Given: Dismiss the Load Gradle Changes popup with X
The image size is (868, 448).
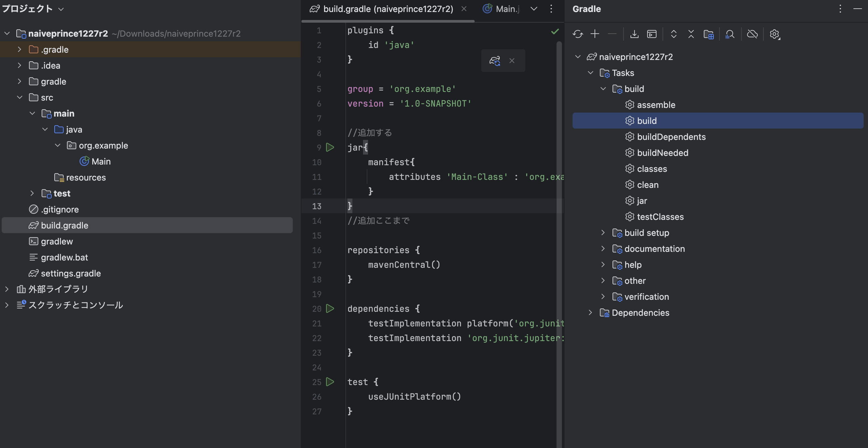Looking at the screenshot, I should [x=512, y=61].
